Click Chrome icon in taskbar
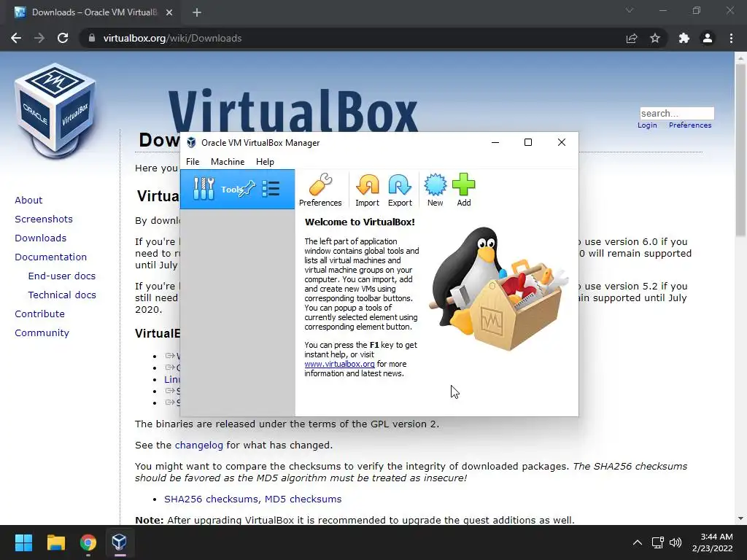The height and width of the screenshot is (560, 747). (88, 542)
